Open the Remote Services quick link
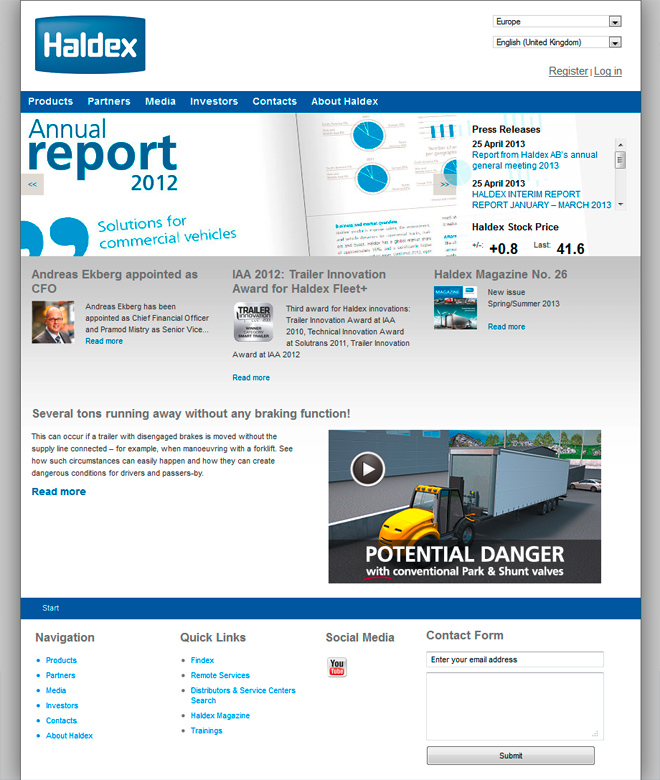The height and width of the screenshot is (780, 660). pos(220,675)
